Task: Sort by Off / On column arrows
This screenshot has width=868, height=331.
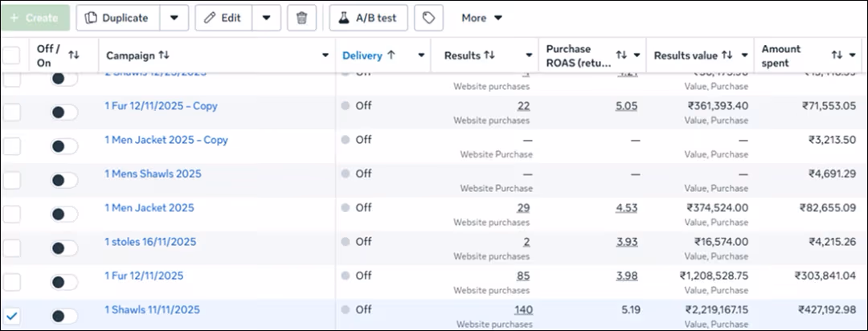Action: pyautogui.click(x=74, y=55)
